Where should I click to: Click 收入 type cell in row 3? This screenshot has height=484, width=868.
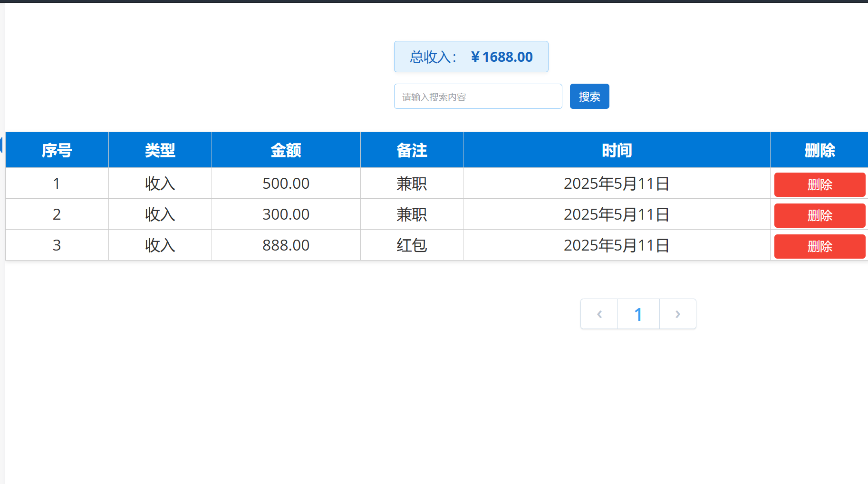pos(160,245)
